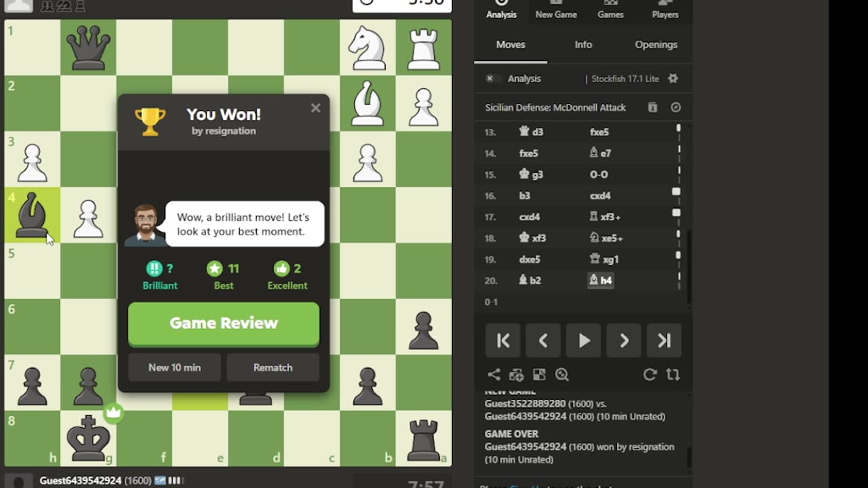This screenshot has width=868, height=488.
Task: Open Stockfish engine settings gear
Action: (673, 79)
